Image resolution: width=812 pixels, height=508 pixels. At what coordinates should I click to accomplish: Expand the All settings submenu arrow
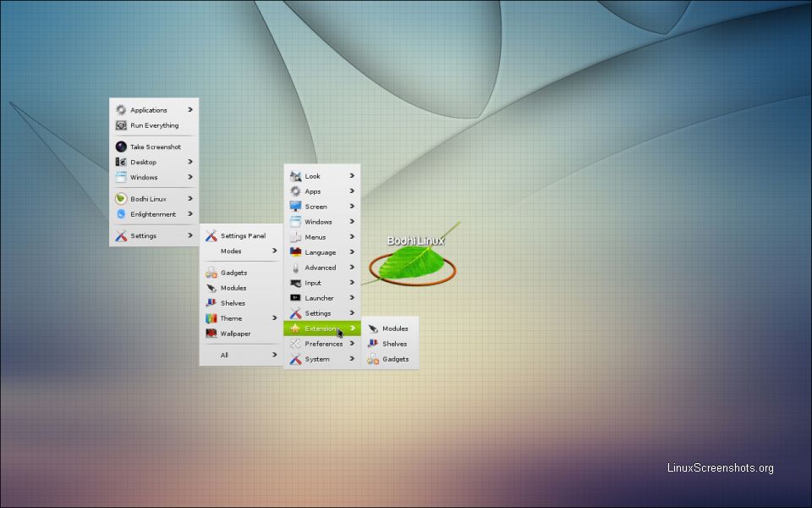coord(274,355)
